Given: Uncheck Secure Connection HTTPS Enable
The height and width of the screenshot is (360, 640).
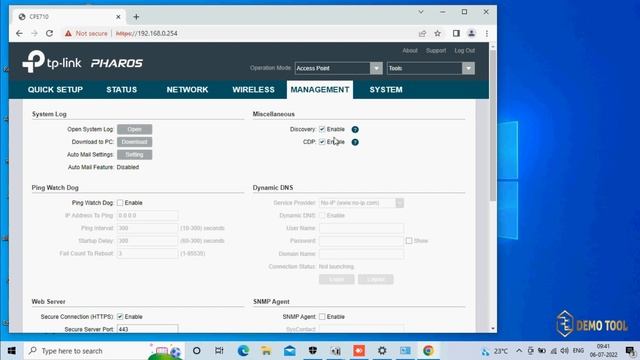Looking at the screenshot, I should (120, 317).
